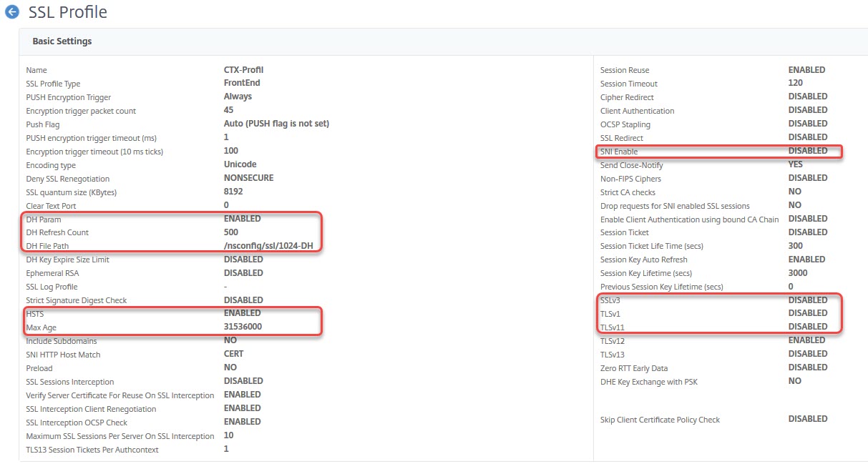Screen dimensions: 868x464
Task: Click the SSL Profile page title
Action: (68, 12)
